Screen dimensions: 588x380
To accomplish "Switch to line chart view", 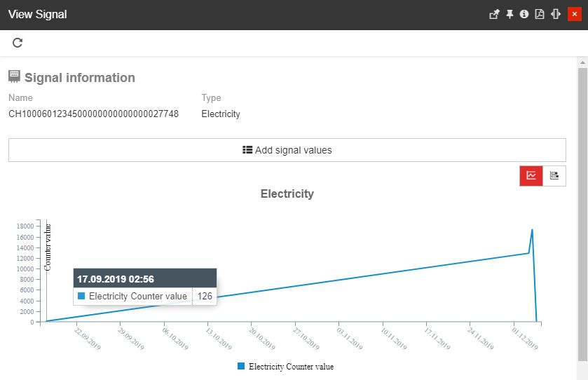I will (531, 176).
